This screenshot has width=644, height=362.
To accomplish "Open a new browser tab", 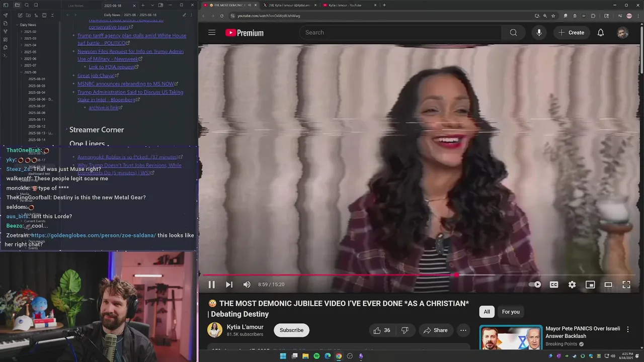I will tap(384, 5).
